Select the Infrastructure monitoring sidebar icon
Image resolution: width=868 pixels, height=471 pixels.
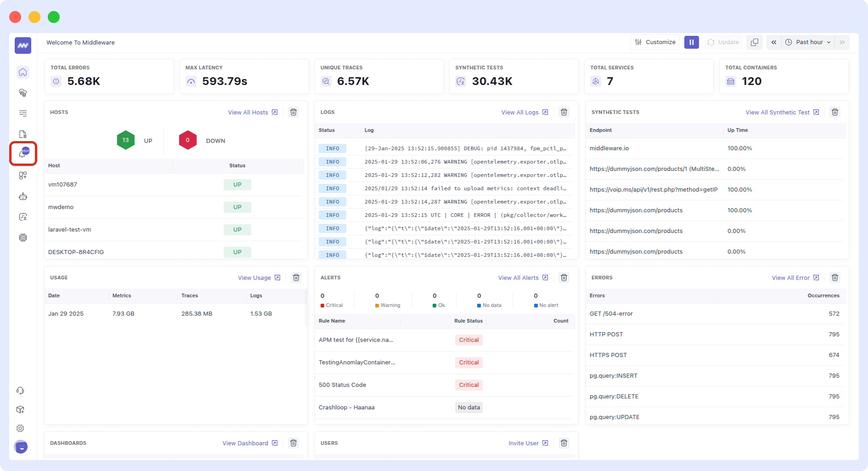[x=23, y=93]
